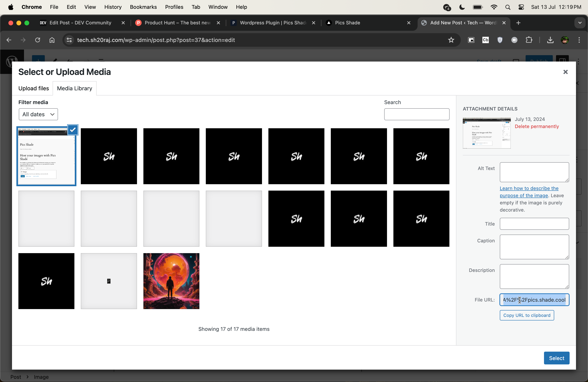Viewport: 588px width, 382px height.
Task: Click the browser forward arrow
Action: pyautogui.click(x=23, y=40)
